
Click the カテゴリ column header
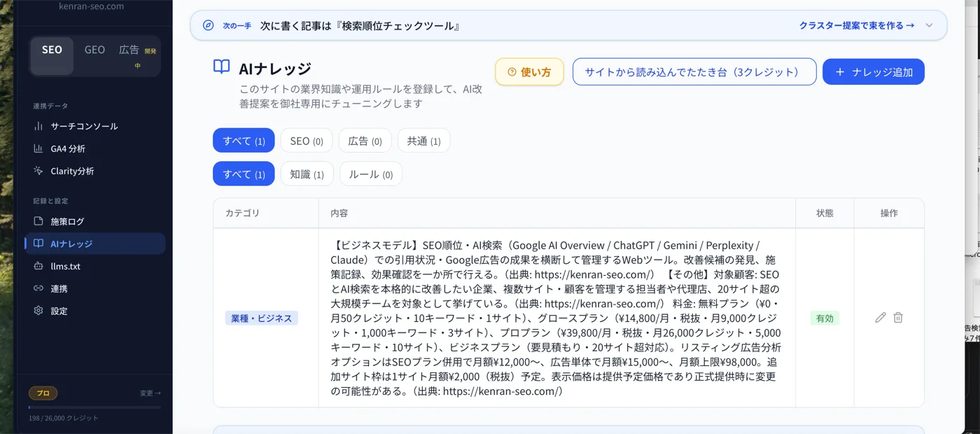coord(242,213)
